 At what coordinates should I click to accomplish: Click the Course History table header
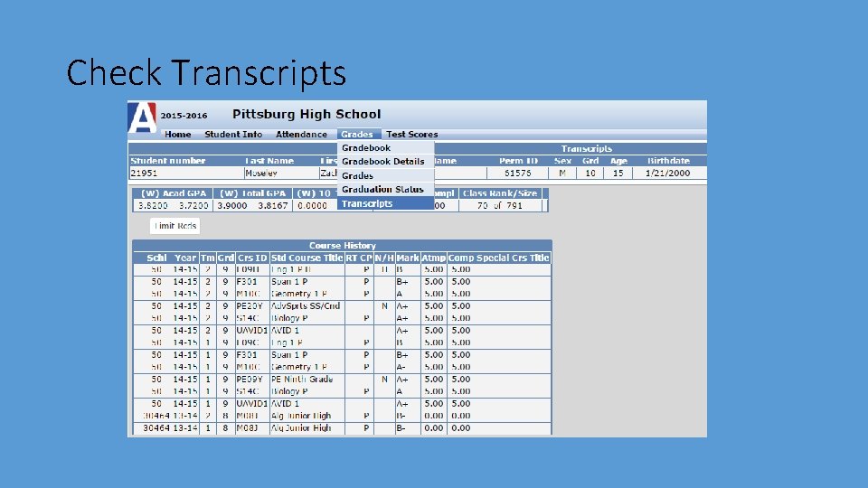click(342, 245)
